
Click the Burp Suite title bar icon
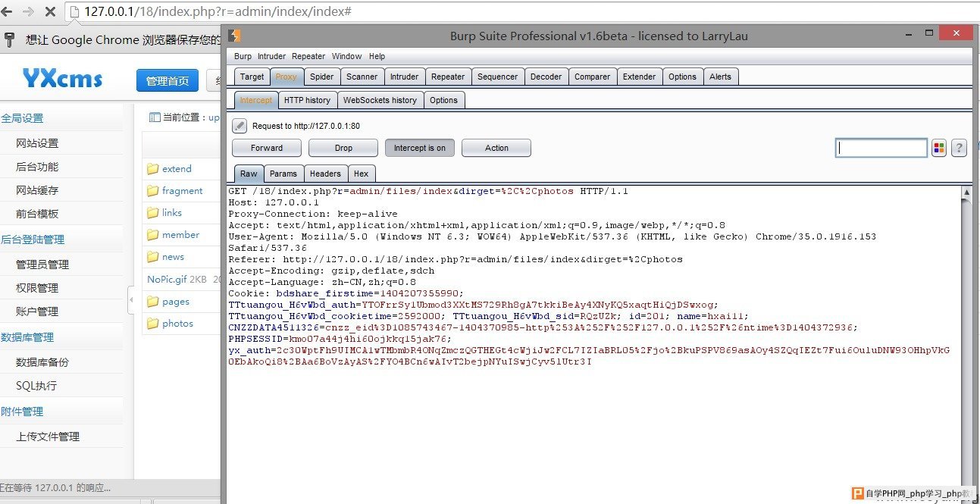tap(234, 36)
